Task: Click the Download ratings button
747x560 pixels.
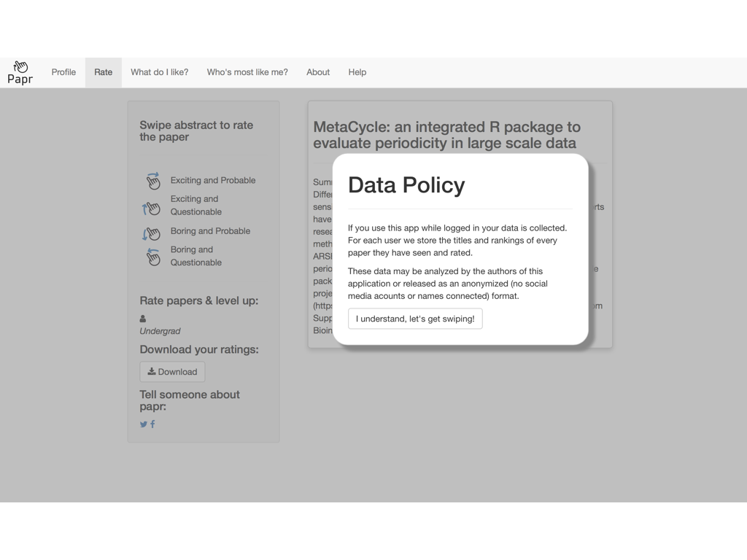Action: click(x=172, y=371)
